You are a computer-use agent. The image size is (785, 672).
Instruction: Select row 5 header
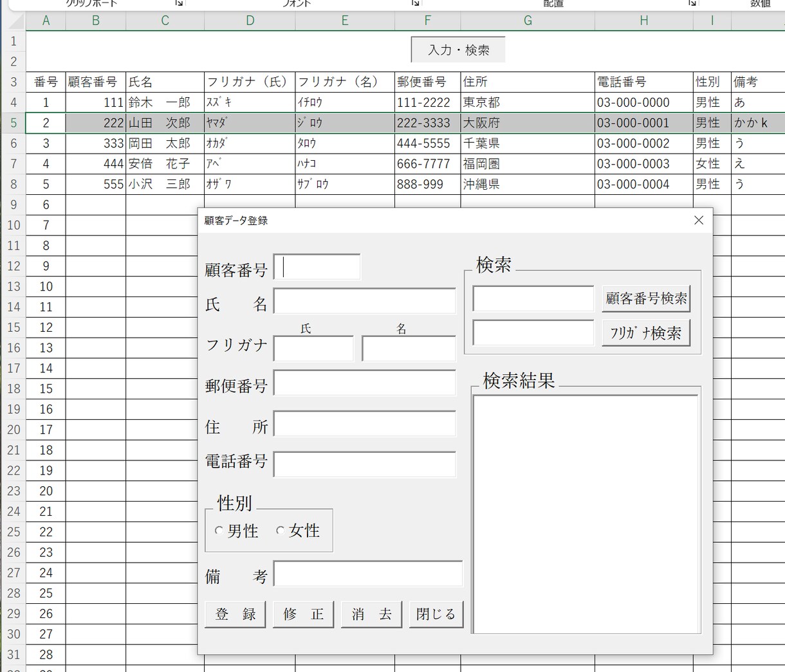pyautogui.click(x=14, y=123)
